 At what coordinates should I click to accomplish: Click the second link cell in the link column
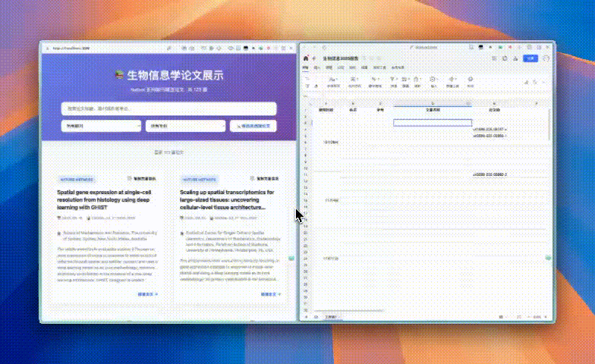[490, 135]
